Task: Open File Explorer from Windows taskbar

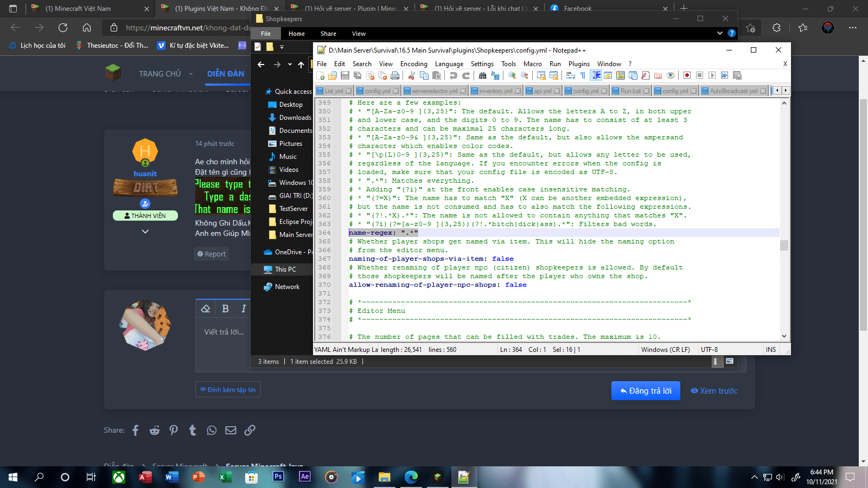Action: pyautogui.click(x=384, y=477)
